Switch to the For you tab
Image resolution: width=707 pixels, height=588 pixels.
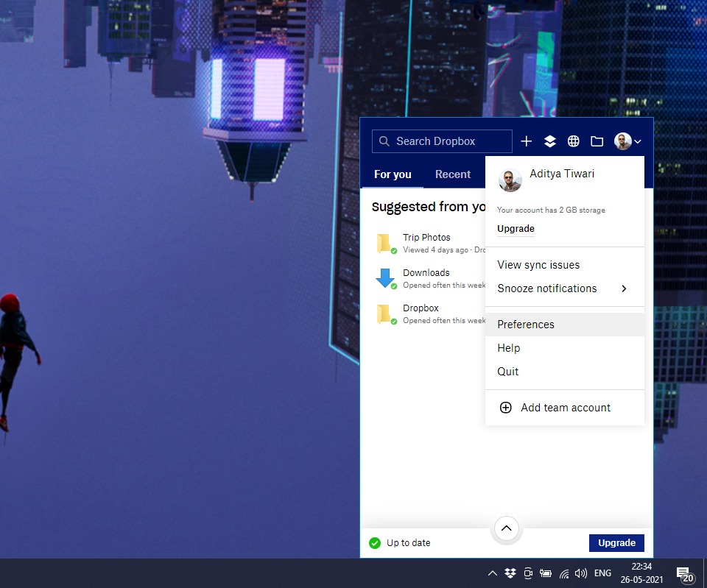point(393,174)
